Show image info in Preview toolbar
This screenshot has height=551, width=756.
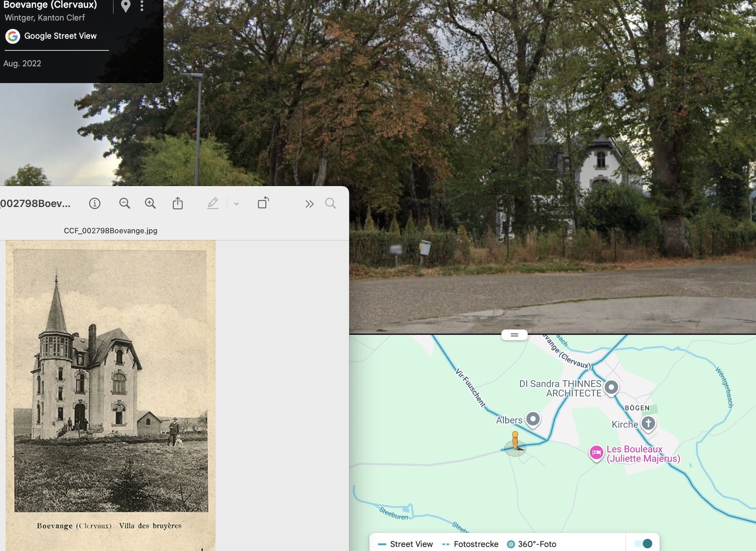(x=95, y=204)
